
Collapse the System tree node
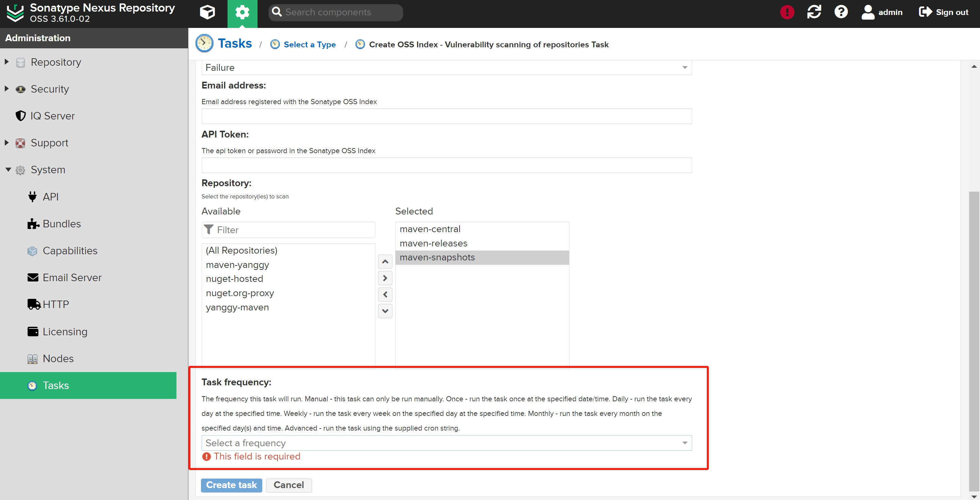pyautogui.click(x=7, y=170)
